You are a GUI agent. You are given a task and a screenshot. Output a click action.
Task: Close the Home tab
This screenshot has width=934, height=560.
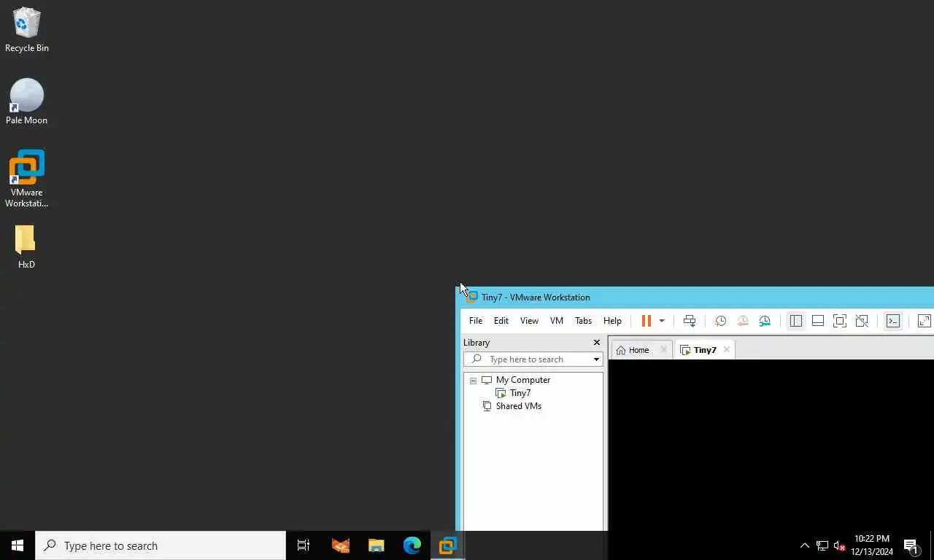point(663,350)
